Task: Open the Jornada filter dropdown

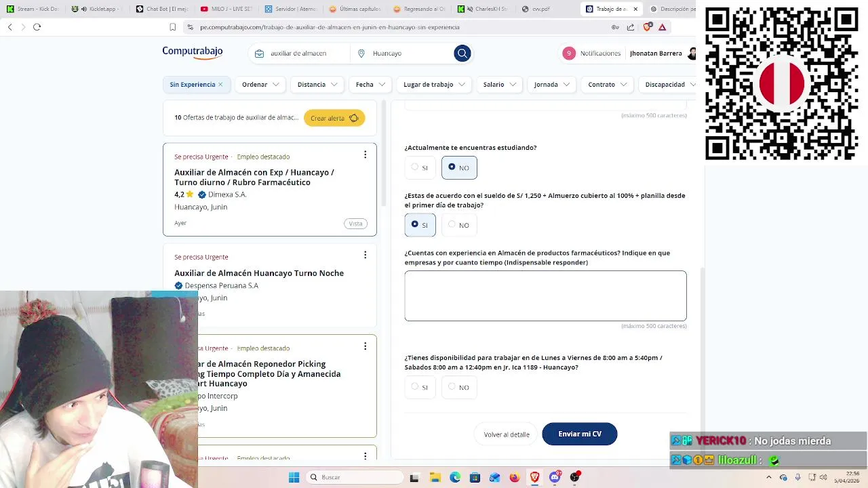Action: (551, 85)
